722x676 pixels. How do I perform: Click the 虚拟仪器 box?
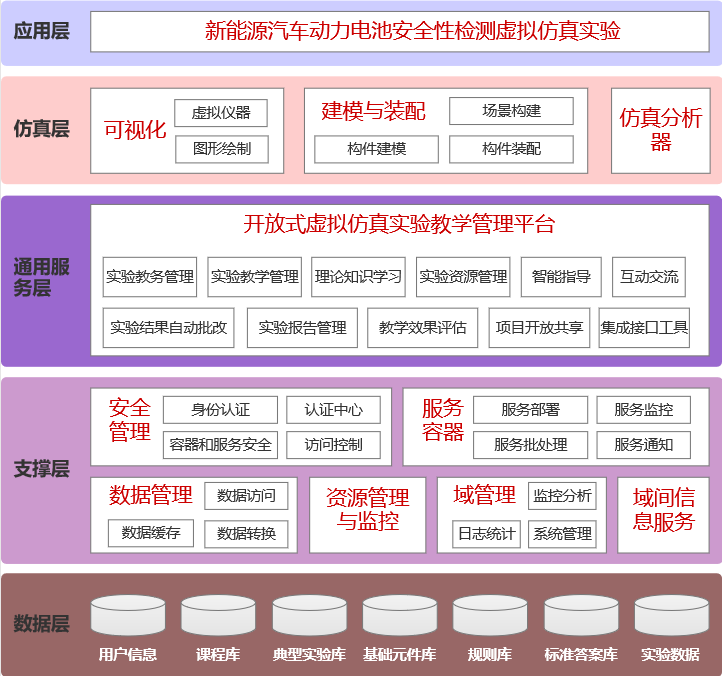221,113
